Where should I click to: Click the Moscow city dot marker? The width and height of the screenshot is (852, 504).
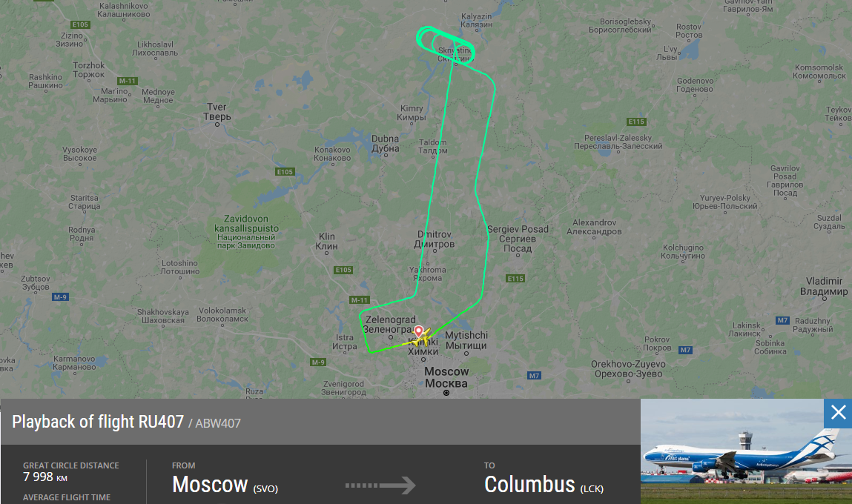coord(446,393)
